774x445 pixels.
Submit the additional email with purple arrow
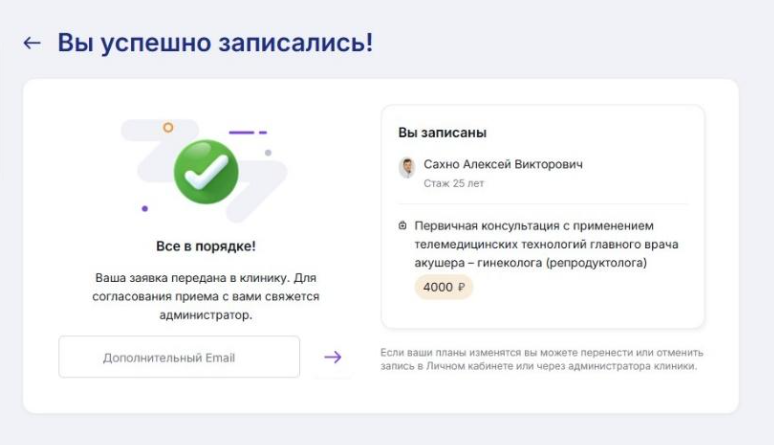coord(333,357)
